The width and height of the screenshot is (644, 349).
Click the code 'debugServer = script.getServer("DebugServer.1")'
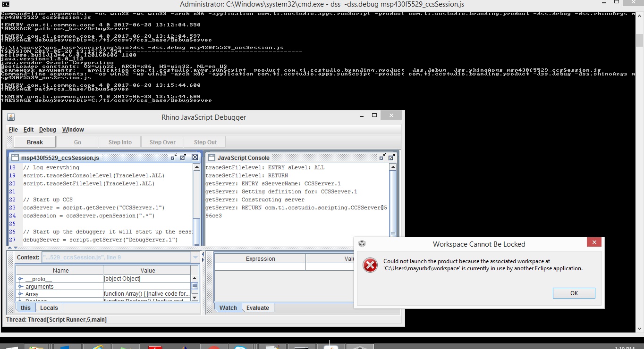pyautogui.click(x=100, y=240)
